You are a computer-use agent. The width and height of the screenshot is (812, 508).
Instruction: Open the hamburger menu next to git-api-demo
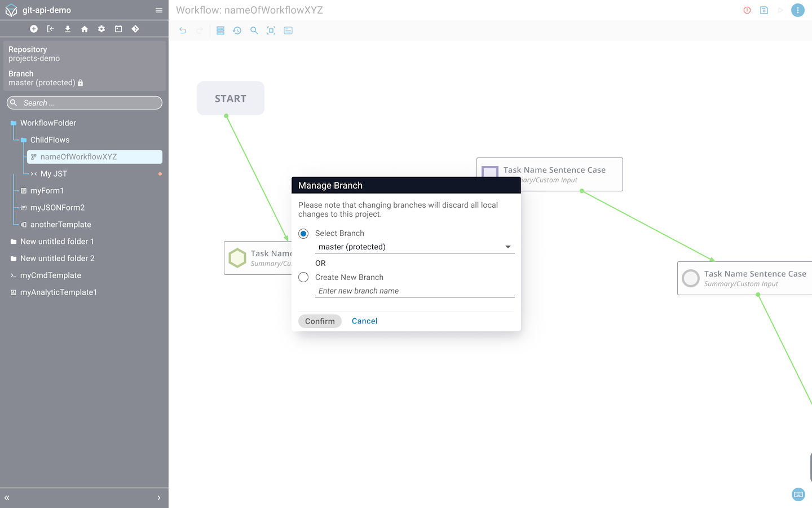pos(159,10)
